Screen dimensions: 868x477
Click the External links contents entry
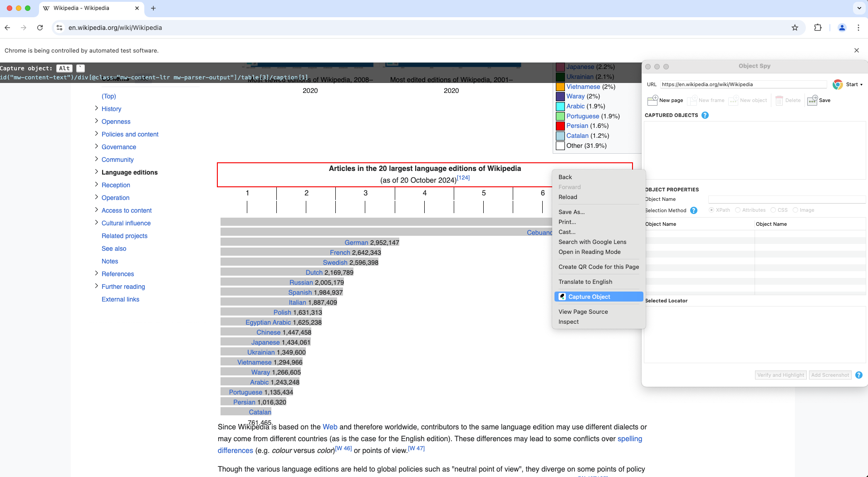coord(120,299)
